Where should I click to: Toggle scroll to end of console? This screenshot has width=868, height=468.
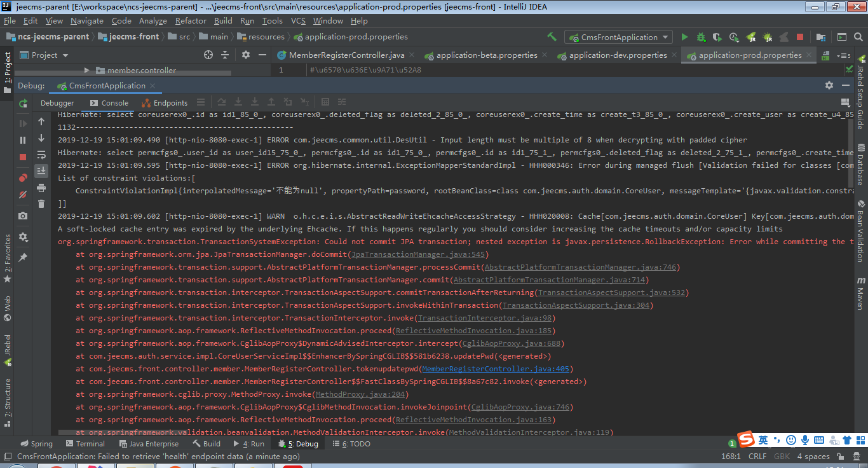pos(41,170)
